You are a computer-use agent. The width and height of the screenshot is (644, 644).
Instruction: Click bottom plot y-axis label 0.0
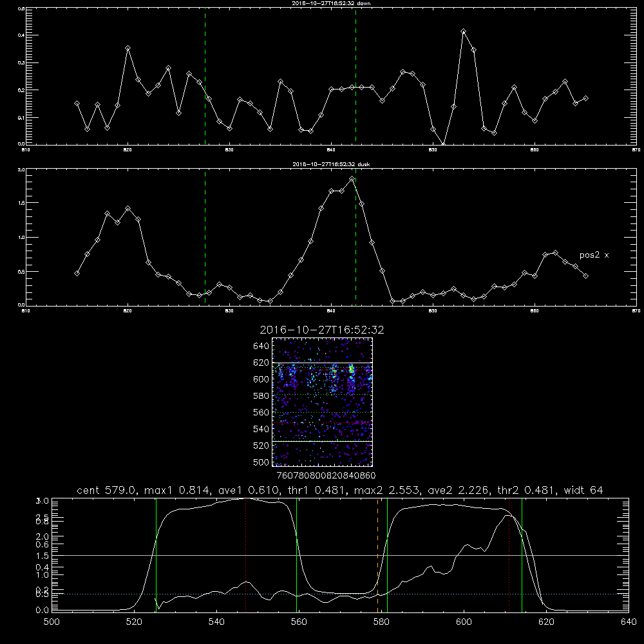pos(44,611)
